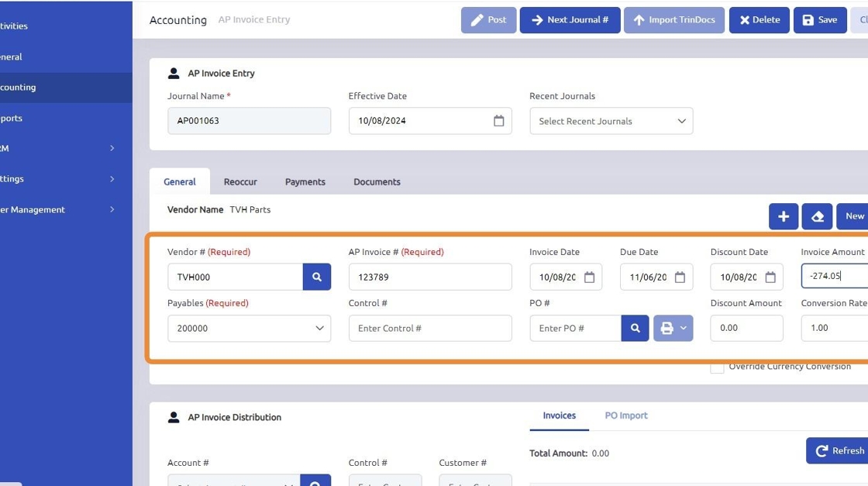Click the PO # search magnifier icon
Image resolution: width=868 pixels, height=486 pixels.
pyautogui.click(x=635, y=328)
